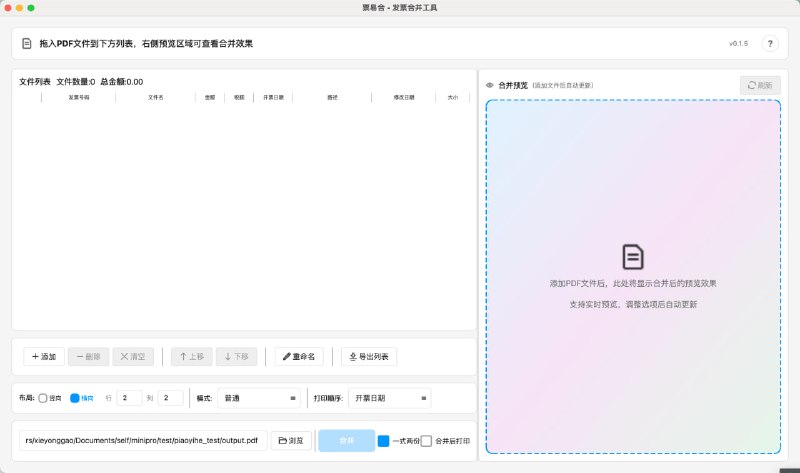Click the 税额 column header

239,97
